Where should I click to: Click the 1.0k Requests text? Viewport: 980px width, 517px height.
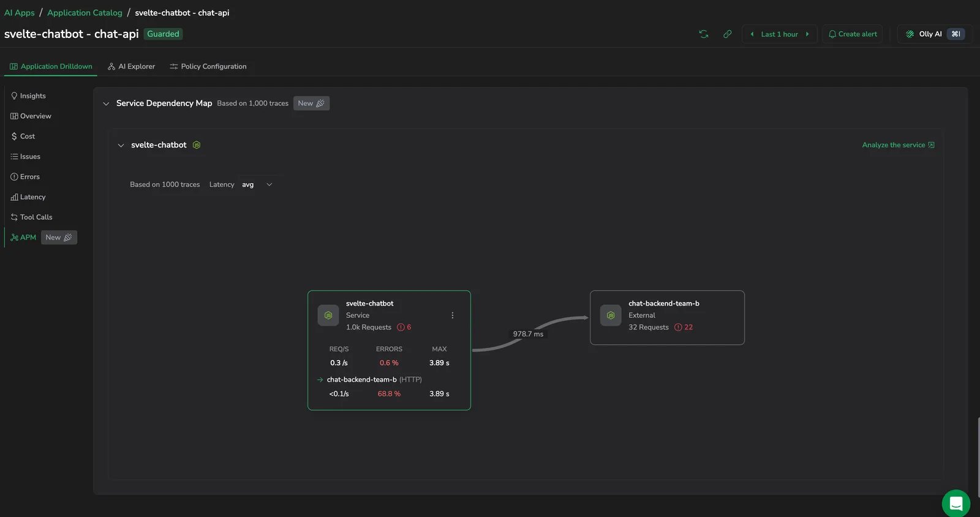tap(369, 328)
